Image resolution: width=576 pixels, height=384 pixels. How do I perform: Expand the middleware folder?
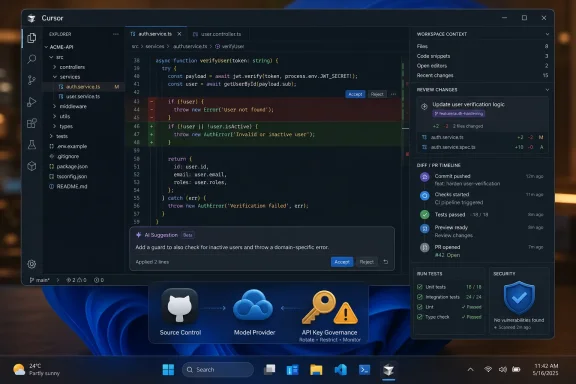[54, 106]
